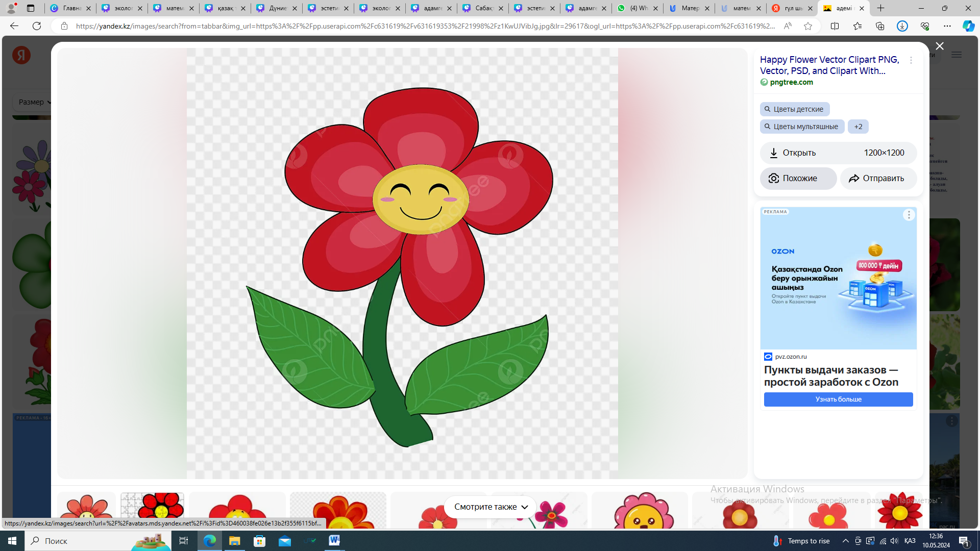Expand the Смотрите также dropdown
The height and width of the screenshot is (551, 980).
coord(490,507)
